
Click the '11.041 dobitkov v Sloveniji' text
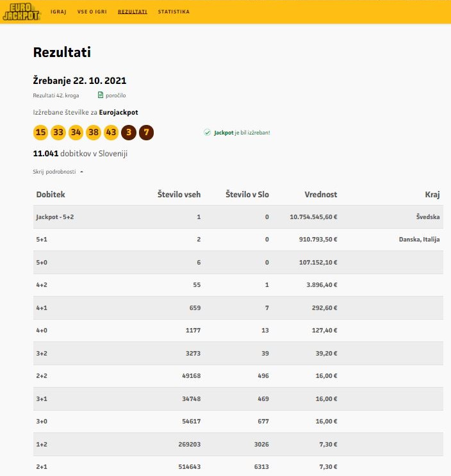pyautogui.click(x=80, y=154)
